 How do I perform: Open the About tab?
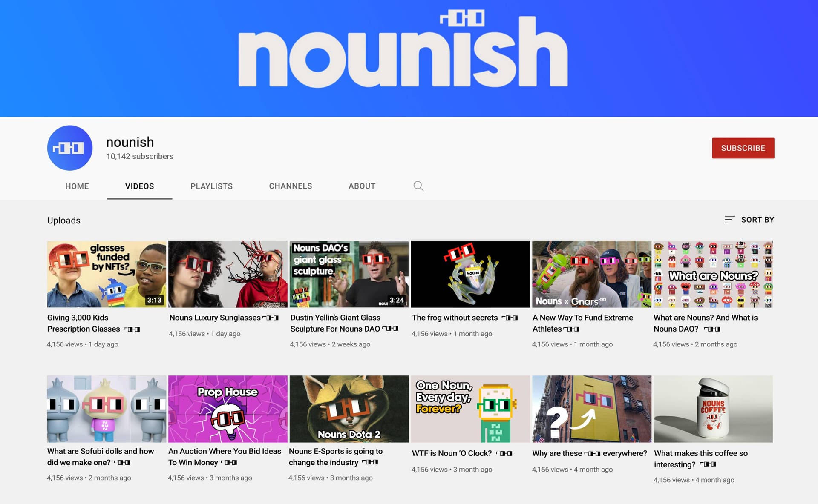coord(362,186)
